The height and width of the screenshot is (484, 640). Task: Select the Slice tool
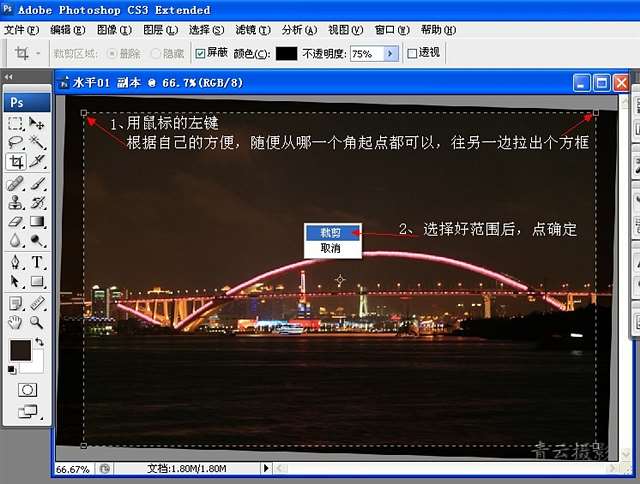coord(37,162)
